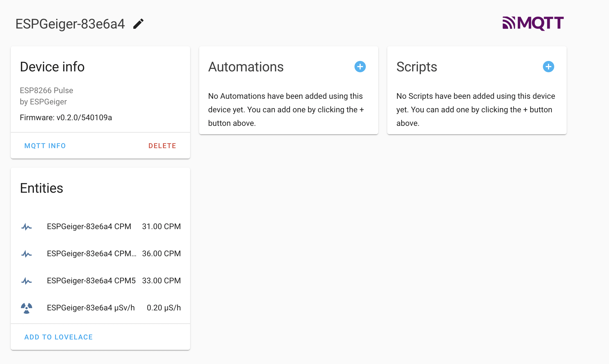Click the pulse icon for CPM5 entity
The height and width of the screenshot is (364, 609).
coord(27,281)
